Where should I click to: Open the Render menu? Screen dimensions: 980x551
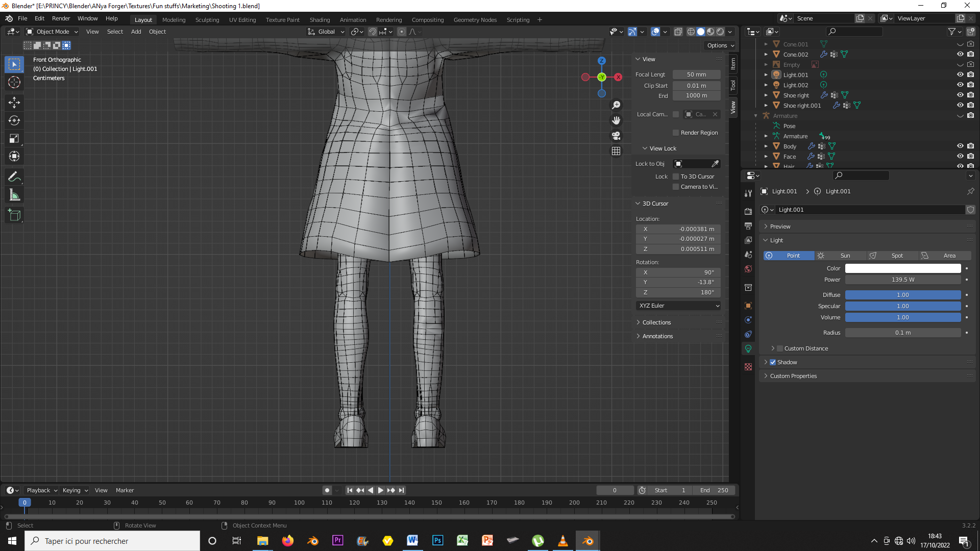click(x=61, y=18)
